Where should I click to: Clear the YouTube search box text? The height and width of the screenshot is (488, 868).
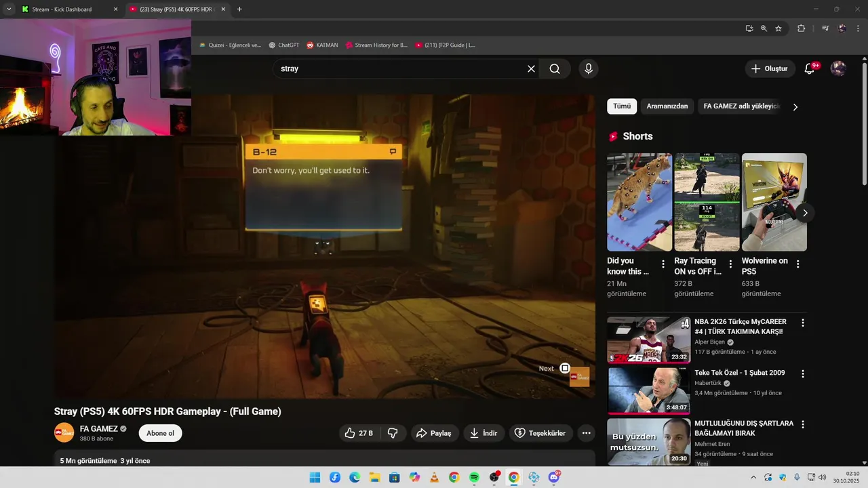click(x=531, y=68)
